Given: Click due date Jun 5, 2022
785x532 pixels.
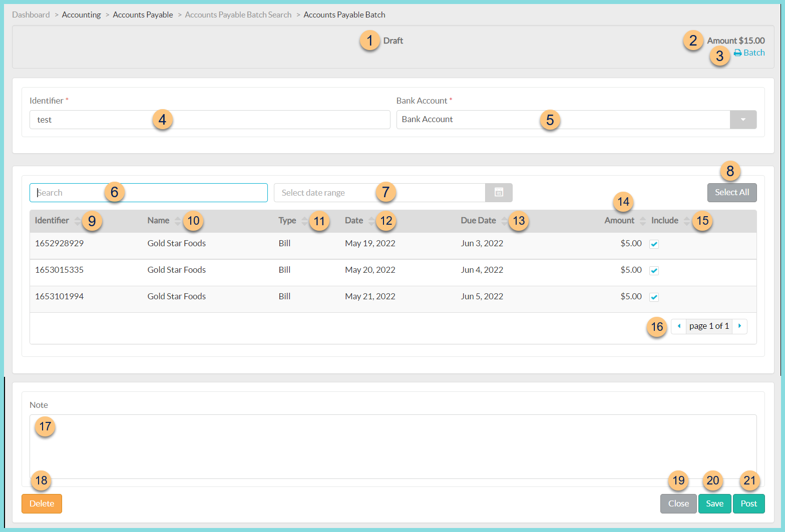Looking at the screenshot, I should tap(482, 296).
